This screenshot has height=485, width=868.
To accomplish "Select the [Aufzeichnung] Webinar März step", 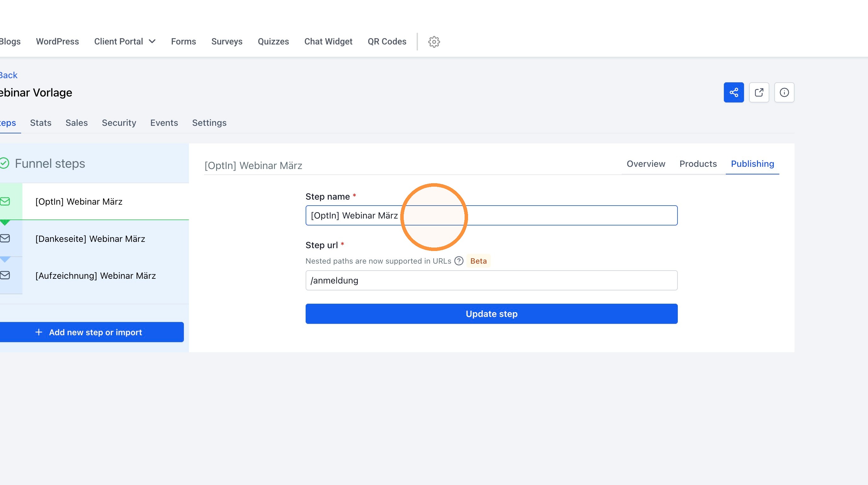I will point(94,276).
